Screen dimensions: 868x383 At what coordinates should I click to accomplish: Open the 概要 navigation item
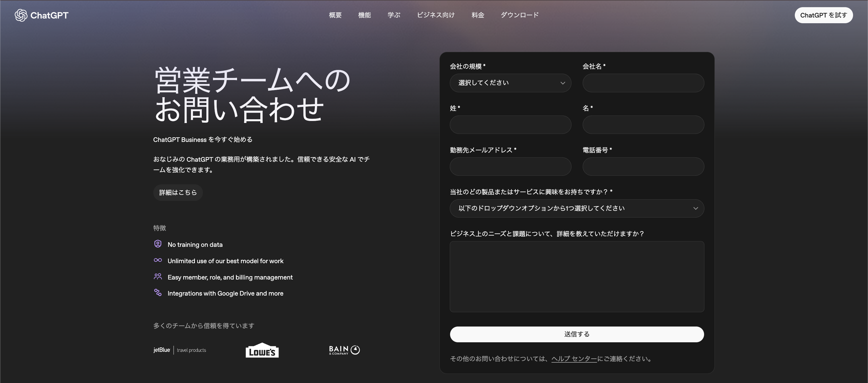335,15
